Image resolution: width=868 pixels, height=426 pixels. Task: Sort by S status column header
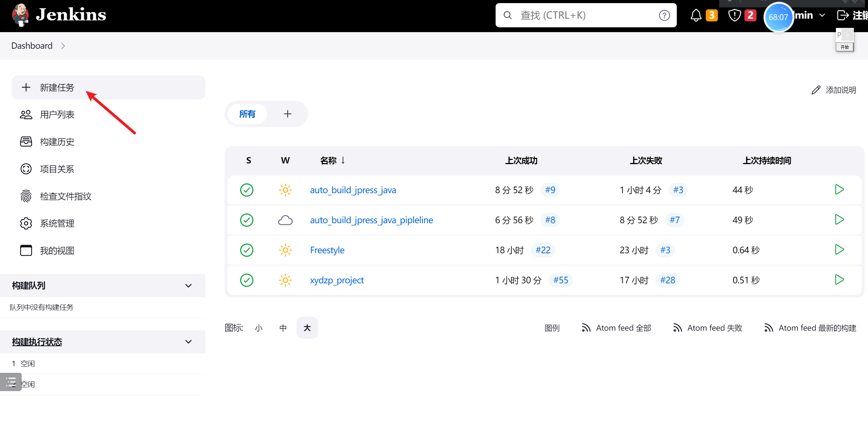[248, 161]
